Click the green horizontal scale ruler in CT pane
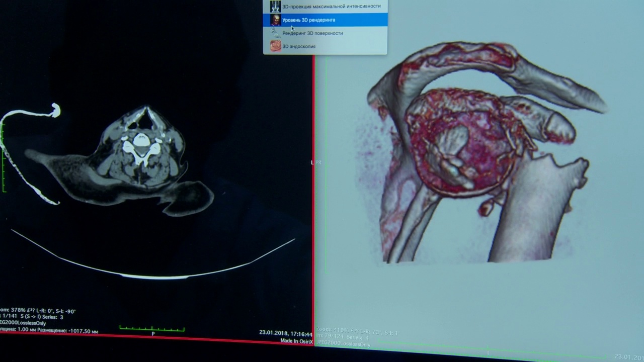The width and height of the screenshot is (644, 362). (152, 328)
